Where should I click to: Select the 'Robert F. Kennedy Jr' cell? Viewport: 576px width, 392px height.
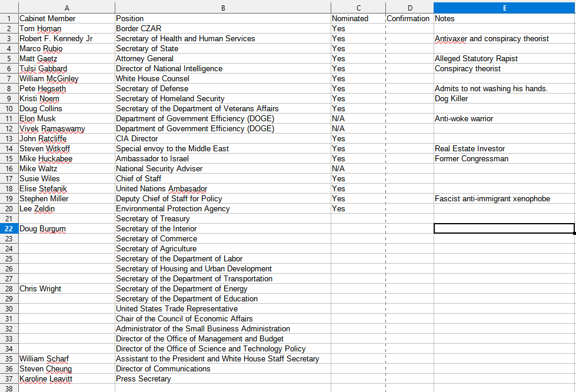pos(66,39)
